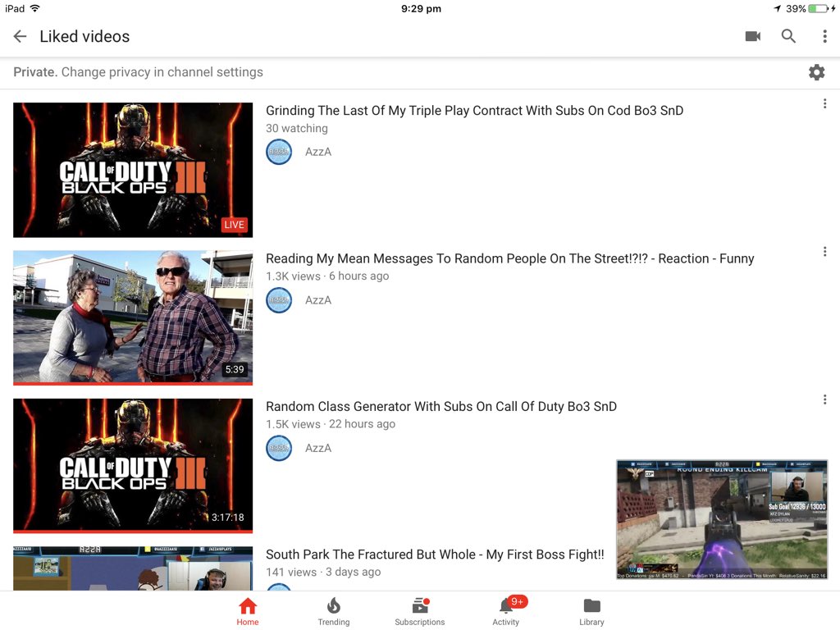Tap AzzA channel avatar under Random Class video
The width and height of the screenshot is (840, 630).
point(279,448)
